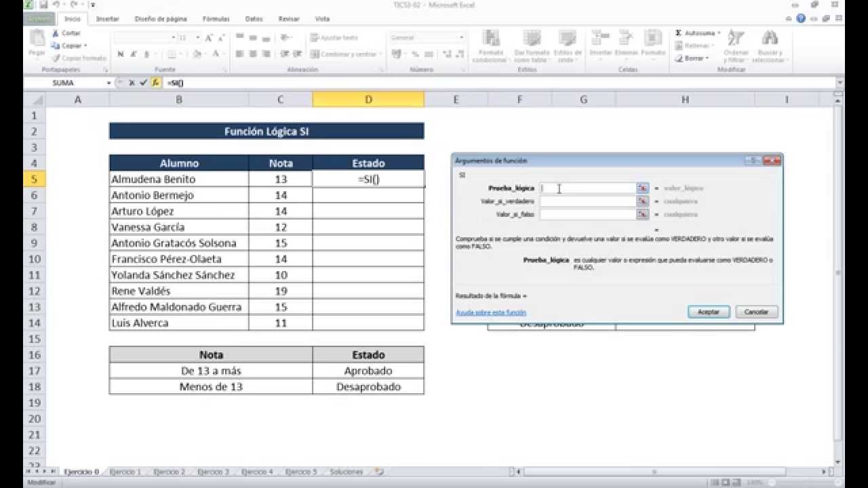Viewport: 868px width, 488px height.
Task: Click the Cortar scissors icon
Action: coord(56,33)
